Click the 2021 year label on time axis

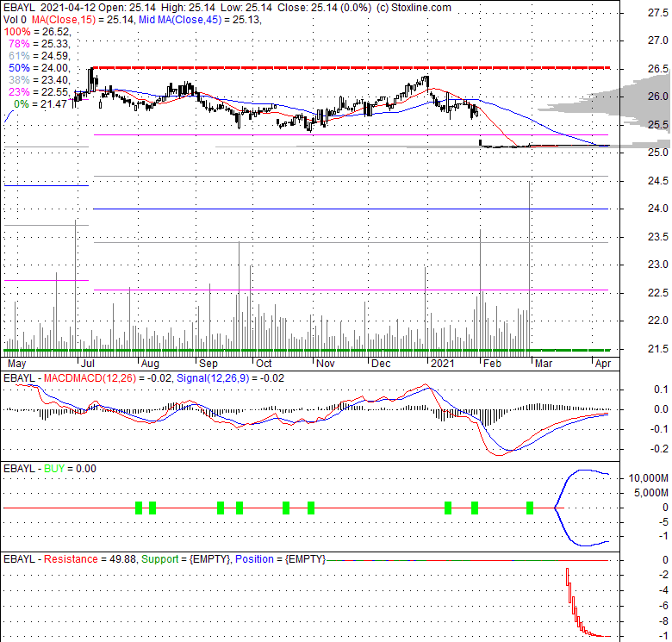(x=442, y=364)
